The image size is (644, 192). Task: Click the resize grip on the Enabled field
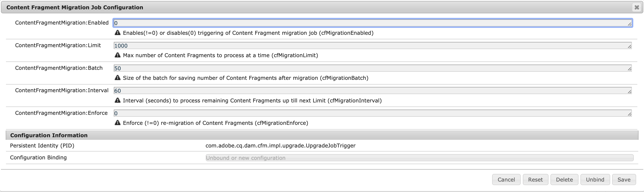click(x=629, y=24)
